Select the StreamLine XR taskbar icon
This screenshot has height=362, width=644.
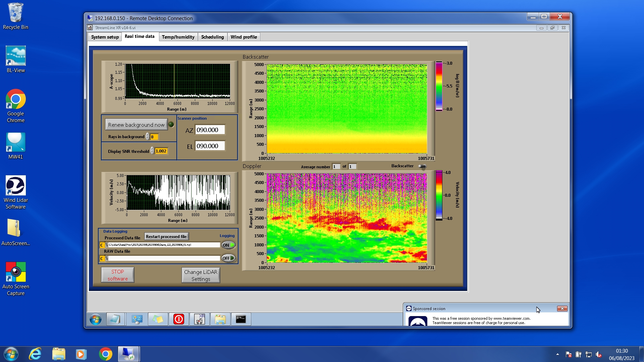[200, 319]
